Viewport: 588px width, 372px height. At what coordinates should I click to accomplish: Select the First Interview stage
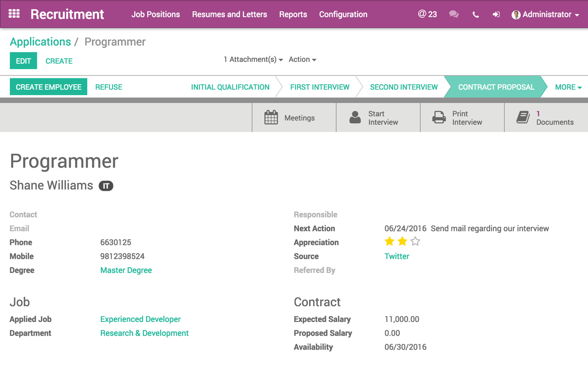[x=319, y=87]
